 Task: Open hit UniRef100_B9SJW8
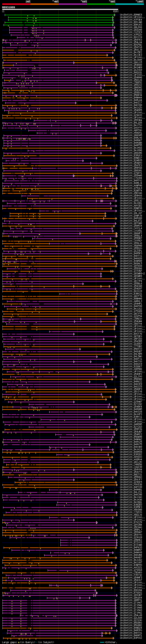click(131, 22)
